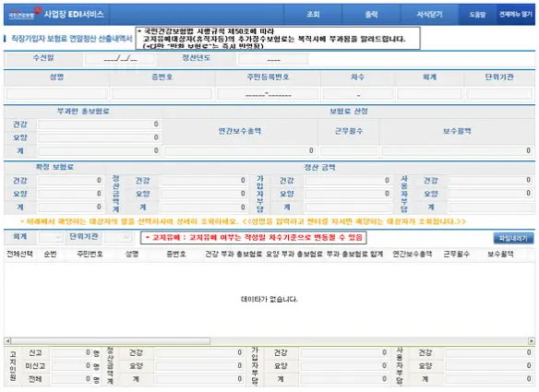Click the 전체선택 column header
Image resolution: width=539 pixels, height=392 pixels.
click(19, 255)
